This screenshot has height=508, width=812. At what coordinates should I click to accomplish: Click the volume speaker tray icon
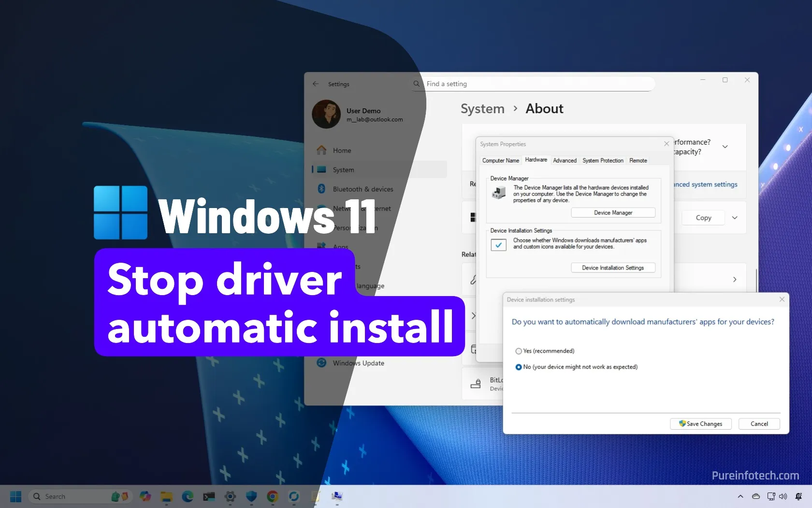(783, 496)
